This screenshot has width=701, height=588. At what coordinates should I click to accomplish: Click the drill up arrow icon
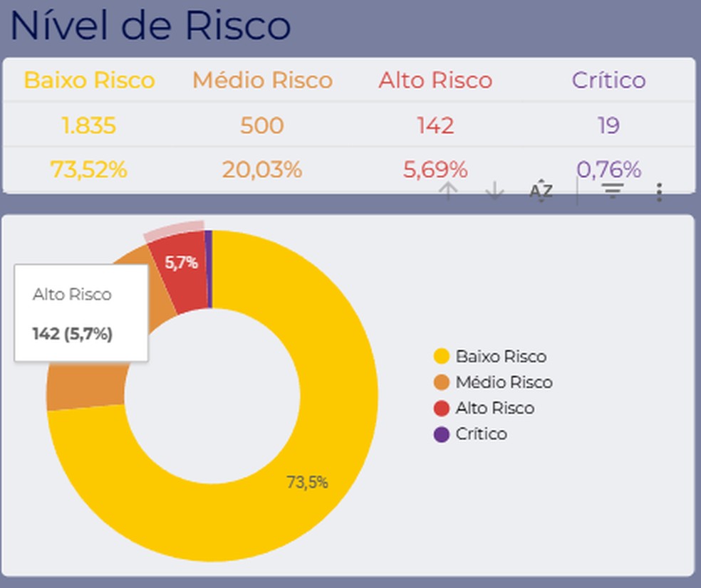click(x=448, y=191)
